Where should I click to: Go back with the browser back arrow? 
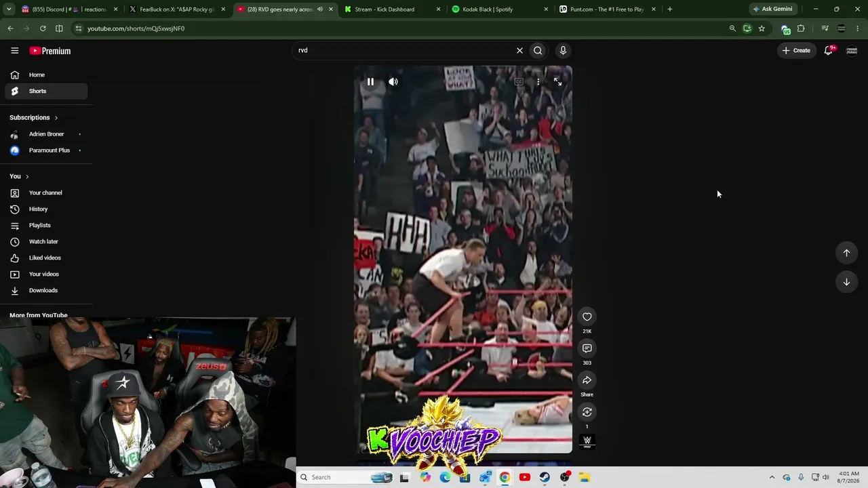click(x=10, y=28)
